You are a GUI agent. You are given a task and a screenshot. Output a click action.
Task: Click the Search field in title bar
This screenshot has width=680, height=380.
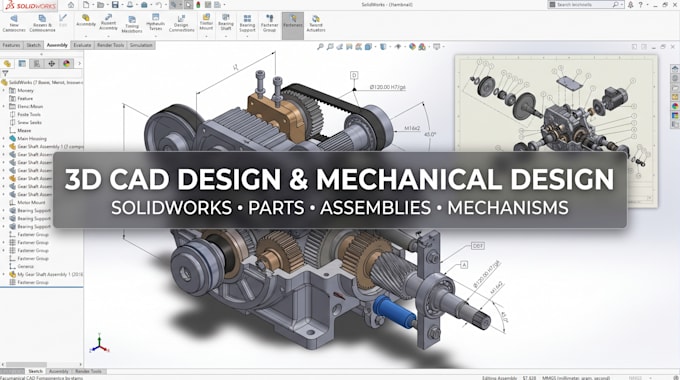click(x=585, y=5)
